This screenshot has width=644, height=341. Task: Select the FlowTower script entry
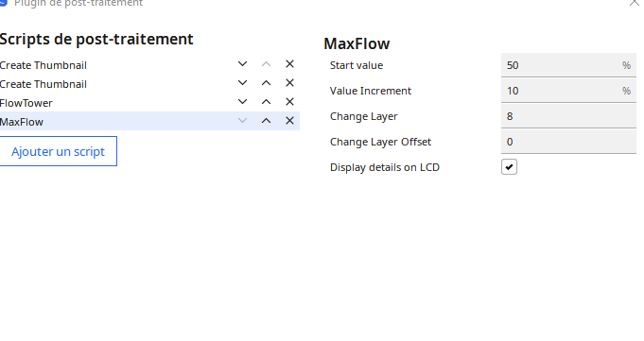coord(115,103)
